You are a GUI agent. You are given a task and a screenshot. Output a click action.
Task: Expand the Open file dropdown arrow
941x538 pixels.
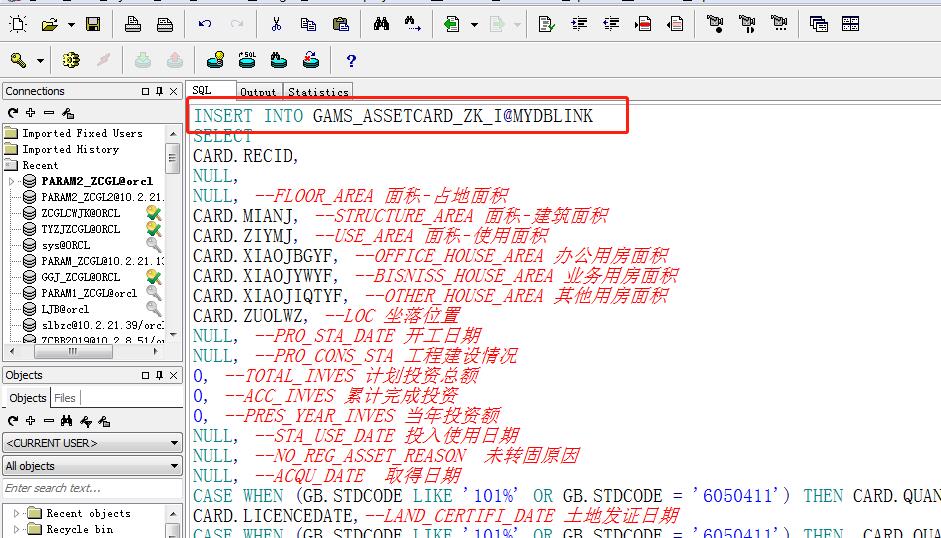click(x=69, y=24)
